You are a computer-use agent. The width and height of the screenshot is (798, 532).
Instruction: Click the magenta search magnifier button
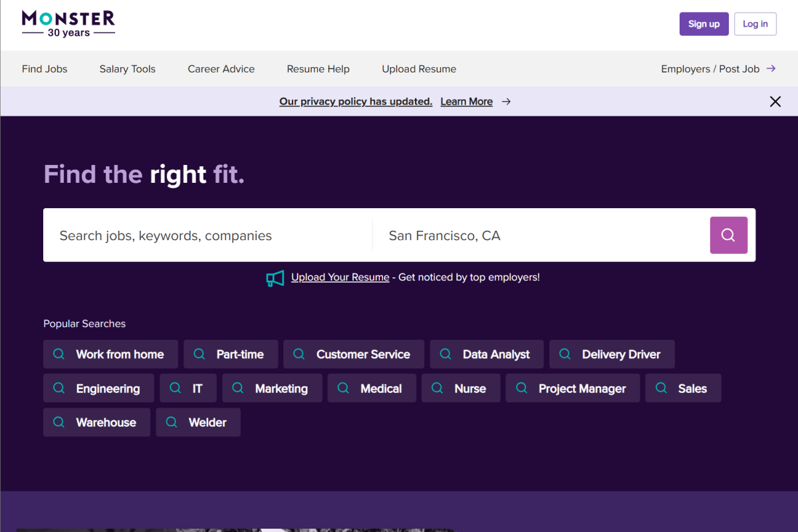click(x=729, y=235)
